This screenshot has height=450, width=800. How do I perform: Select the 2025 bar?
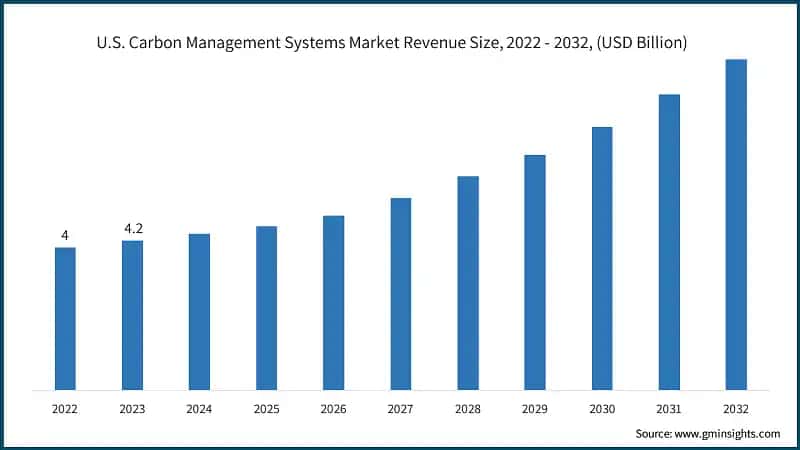pyautogui.click(x=266, y=308)
